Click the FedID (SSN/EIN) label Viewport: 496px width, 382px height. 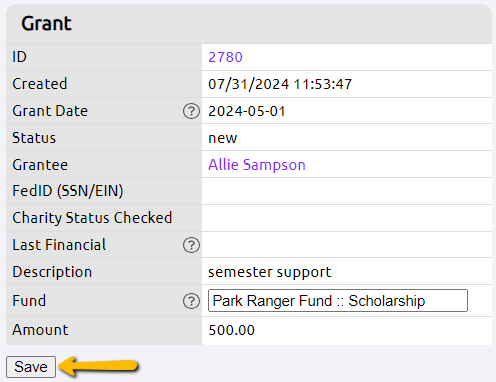pyautogui.click(x=68, y=191)
